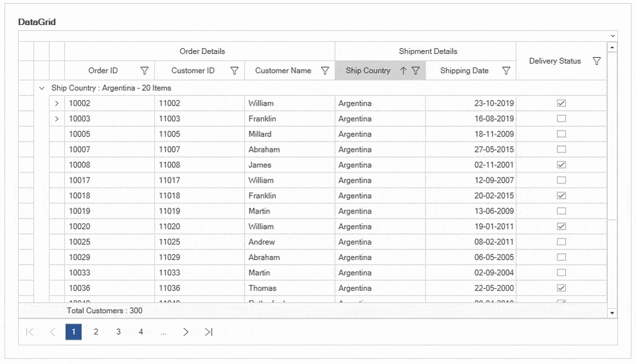Open the dropdown arrow above the grid
The height and width of the screenshot is (364, 636).
click(x=612, y=36)
